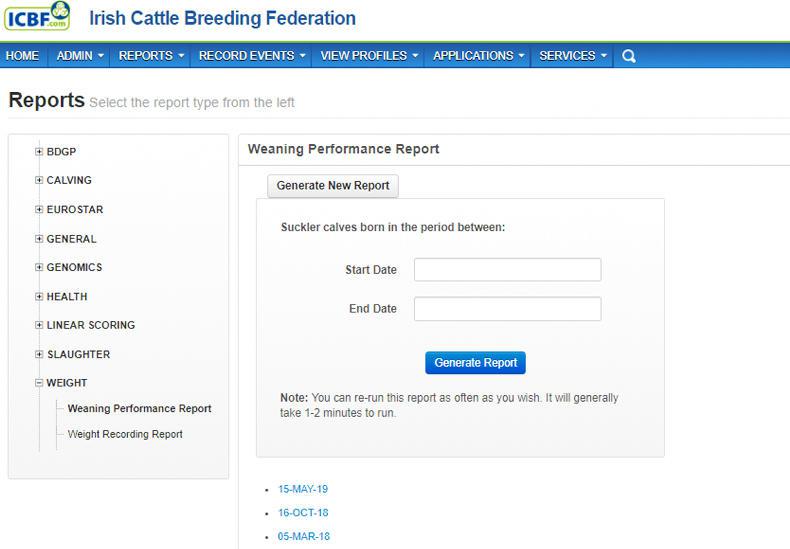Viewport: 790px width, 549px height.
Task: Go to HOME in navigation bar
Action: 23,56
